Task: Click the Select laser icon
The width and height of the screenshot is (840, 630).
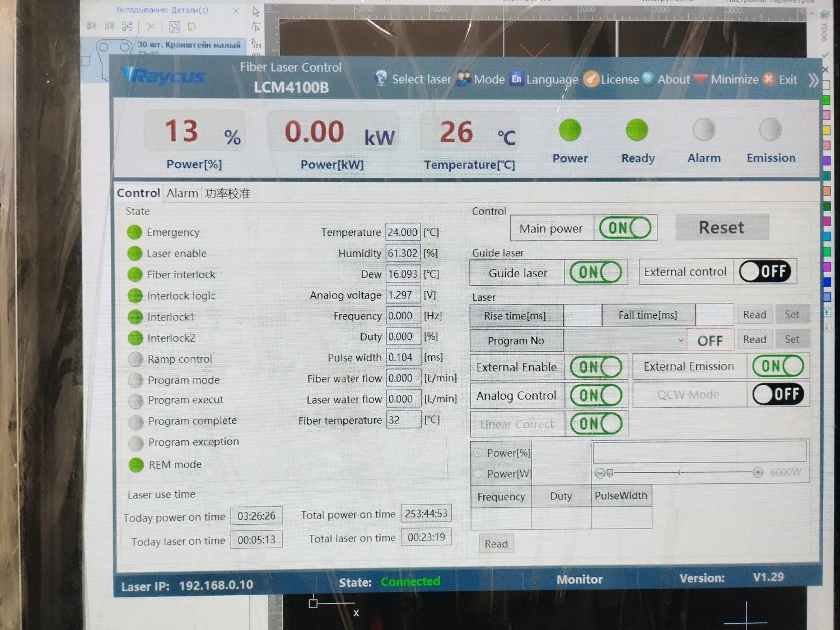Action: point(381,78)
